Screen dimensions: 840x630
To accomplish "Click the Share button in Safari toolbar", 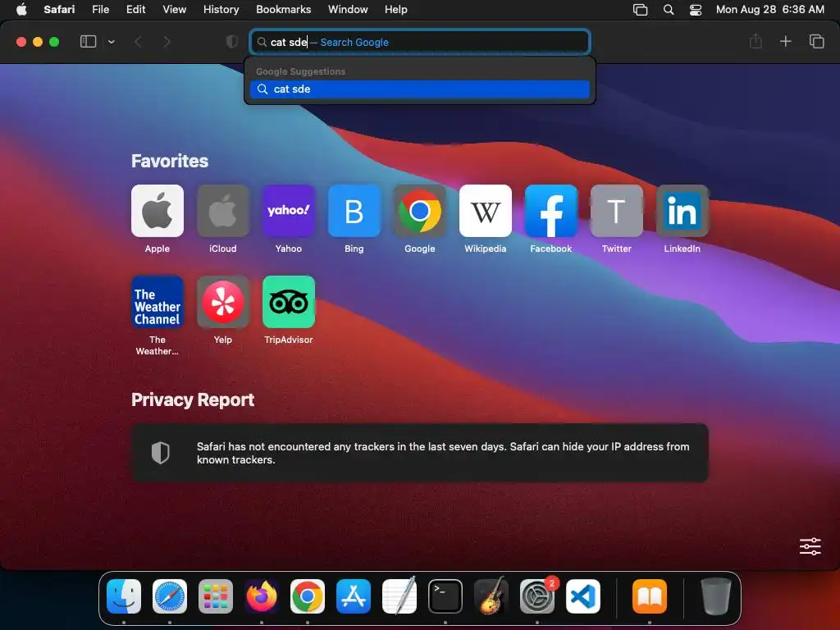I will pos(756,41).
